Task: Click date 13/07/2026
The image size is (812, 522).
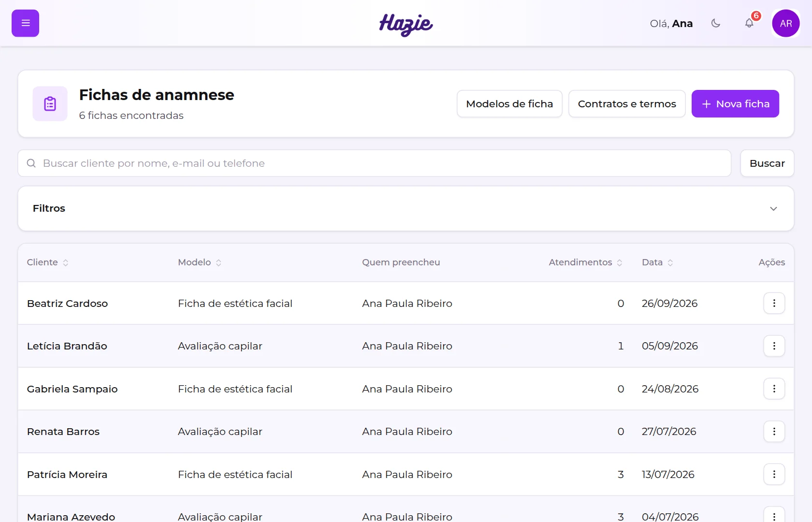Action: click(668, 475)
